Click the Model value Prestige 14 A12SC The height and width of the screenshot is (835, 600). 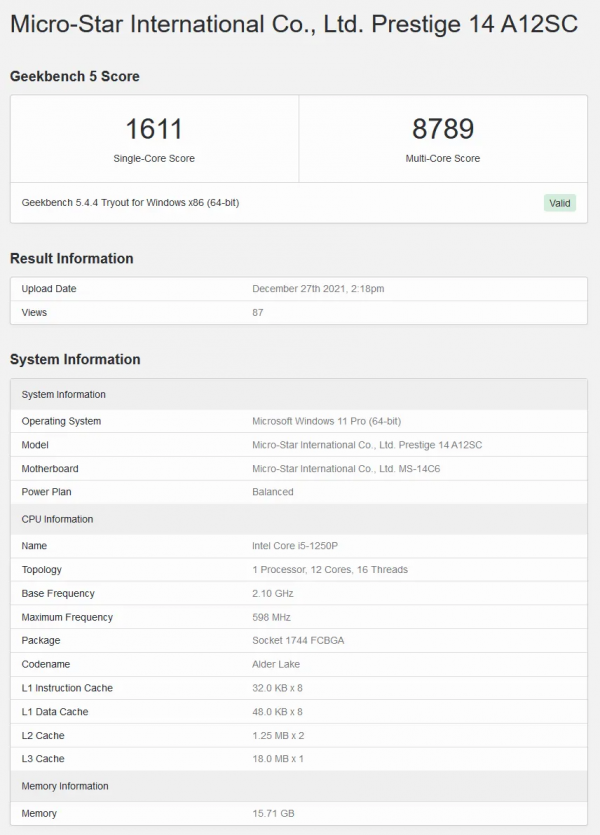pyautogui.click(x=367, y=445)
